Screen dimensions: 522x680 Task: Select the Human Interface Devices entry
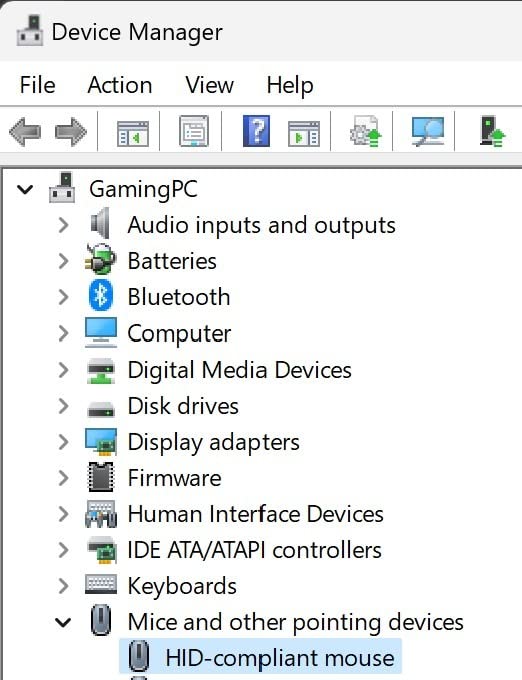(x=255, y=514)
